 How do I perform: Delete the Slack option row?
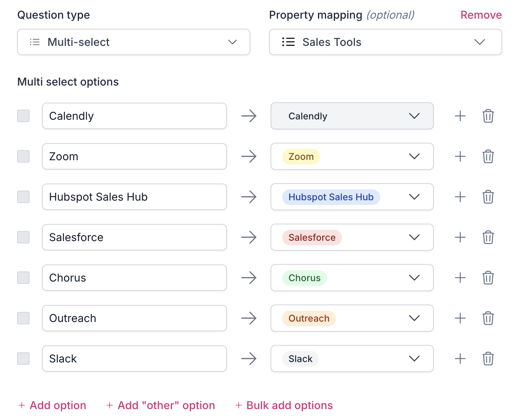[488, 359]
